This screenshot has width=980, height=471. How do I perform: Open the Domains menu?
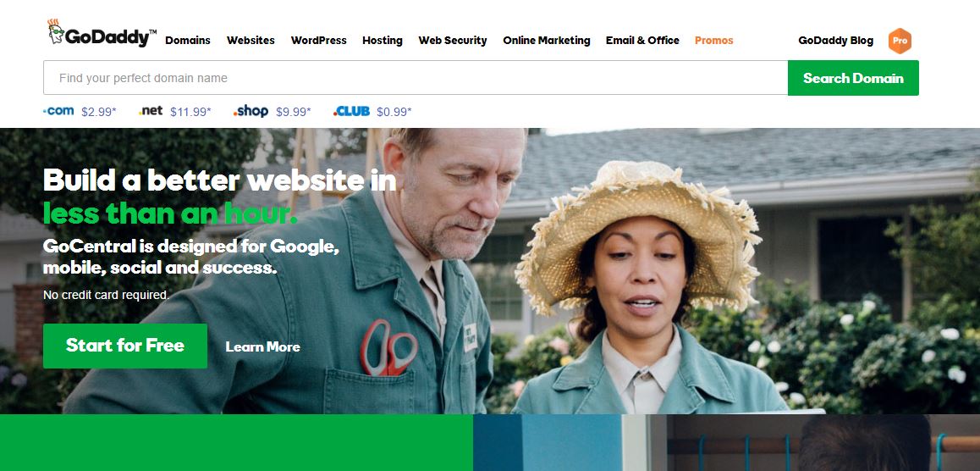click(188, 40)
